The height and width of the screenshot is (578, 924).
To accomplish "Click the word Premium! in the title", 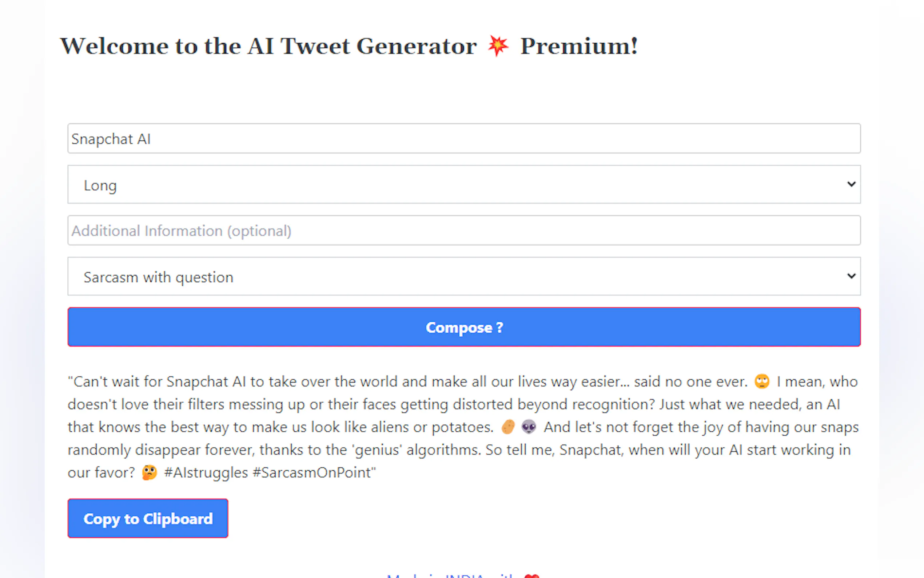I will (579, 46).
